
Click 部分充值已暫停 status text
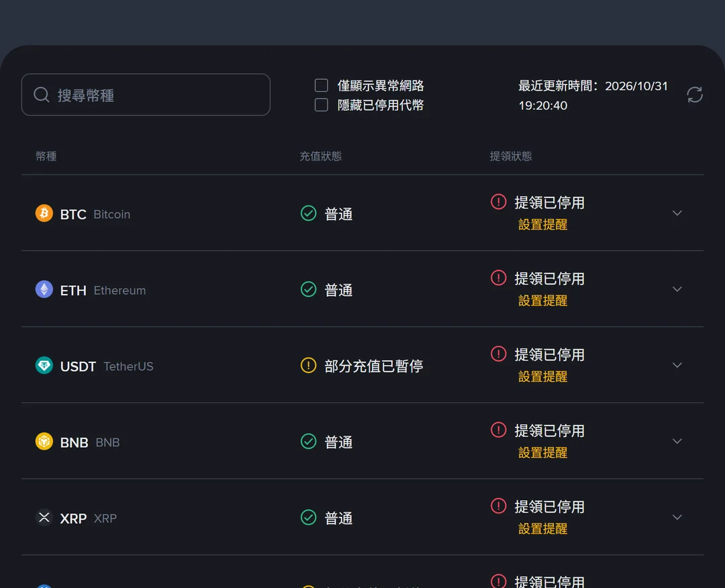pos(374,366)
